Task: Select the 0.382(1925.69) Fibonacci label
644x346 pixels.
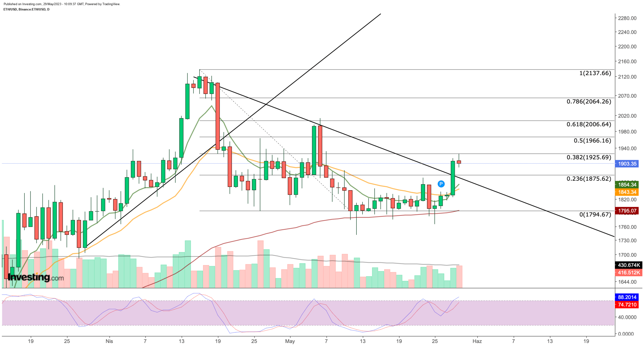Action: (x=589, y=157)
